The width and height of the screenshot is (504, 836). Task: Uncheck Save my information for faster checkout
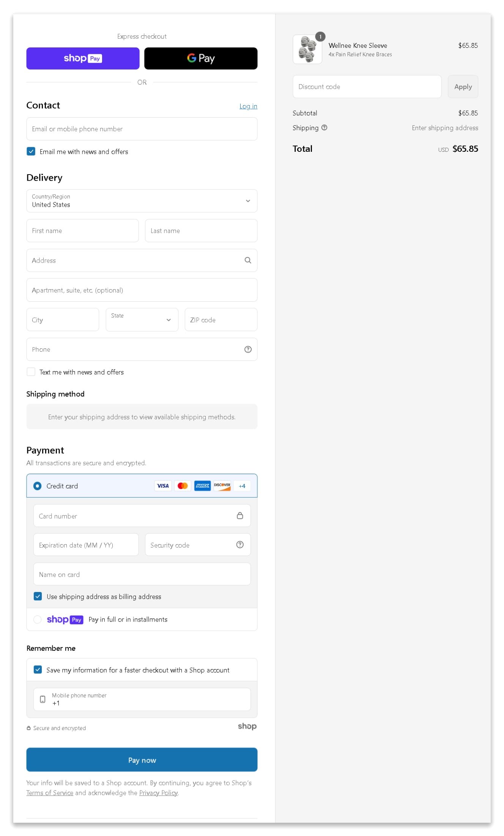click(x=38, y=670)
